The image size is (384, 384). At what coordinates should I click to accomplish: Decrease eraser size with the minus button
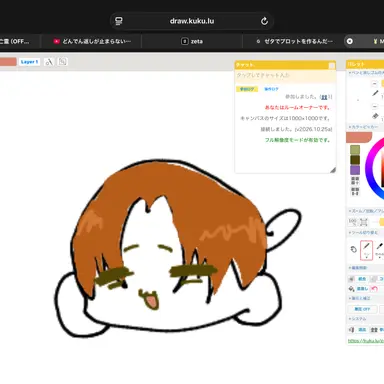point(375,106)
